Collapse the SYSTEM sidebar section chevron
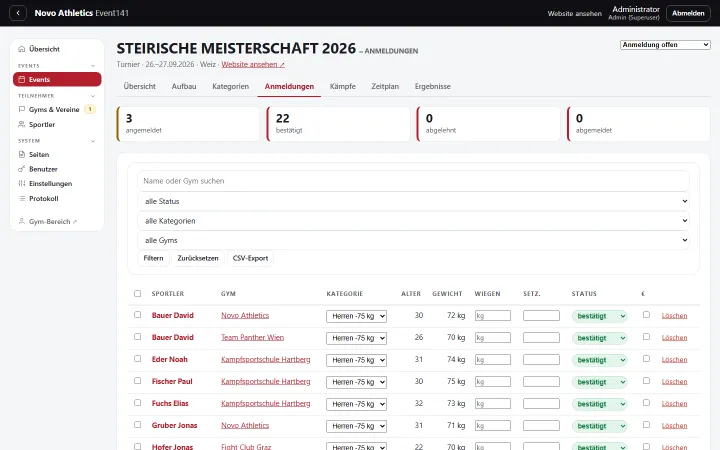The height and width of the screenshot is (450, 720). pyautogui.click(x=93, y=141)
